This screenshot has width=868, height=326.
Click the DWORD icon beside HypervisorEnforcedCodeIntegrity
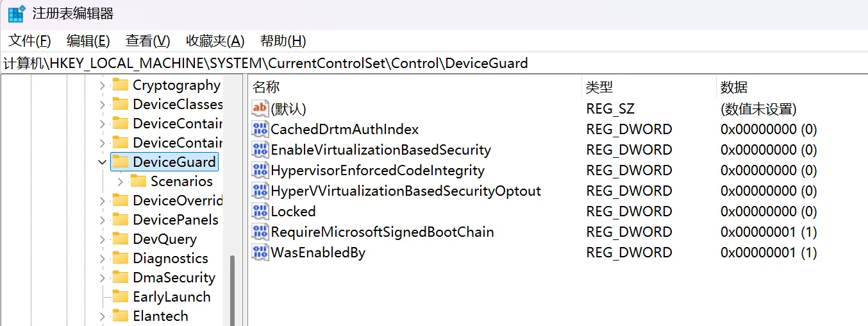260,170
